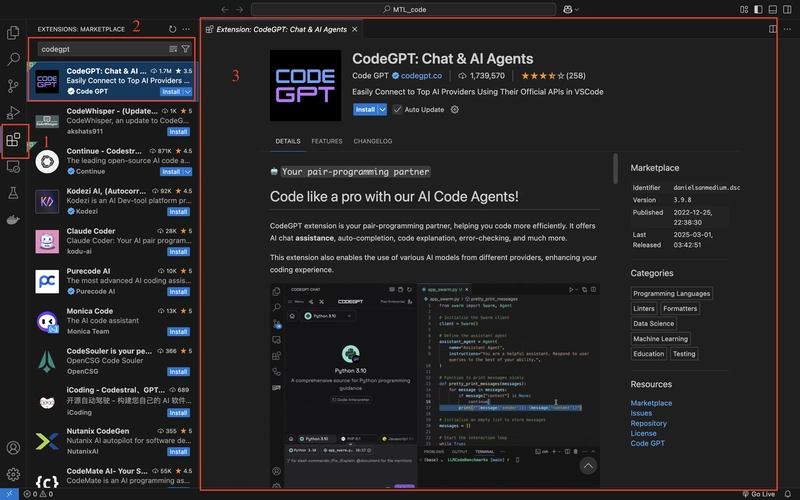This screenshot has height=500, width=800.
Task: Open the License resource link
Action: [643, 433]
